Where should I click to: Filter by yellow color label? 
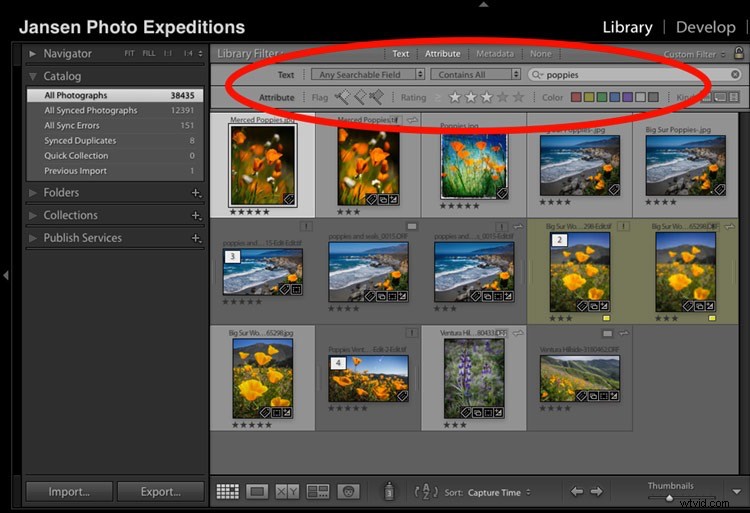589,98
